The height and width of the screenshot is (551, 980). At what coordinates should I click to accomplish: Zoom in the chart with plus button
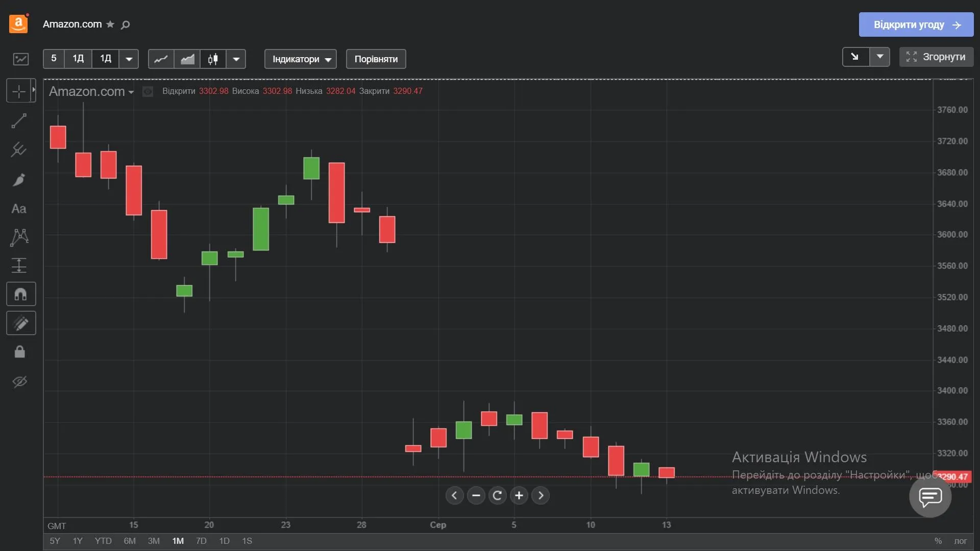[519, 495]
